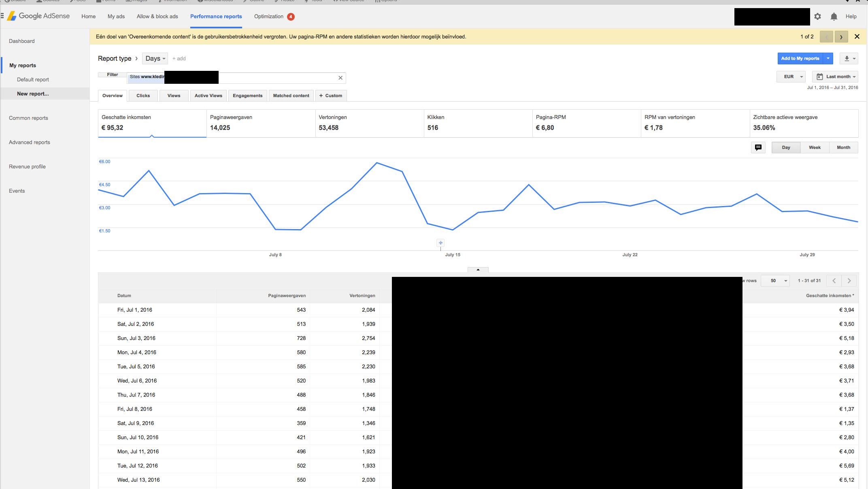The image size is (868, 489).
Task: Open the EUR currency dropdown
Action: [791, 77]
